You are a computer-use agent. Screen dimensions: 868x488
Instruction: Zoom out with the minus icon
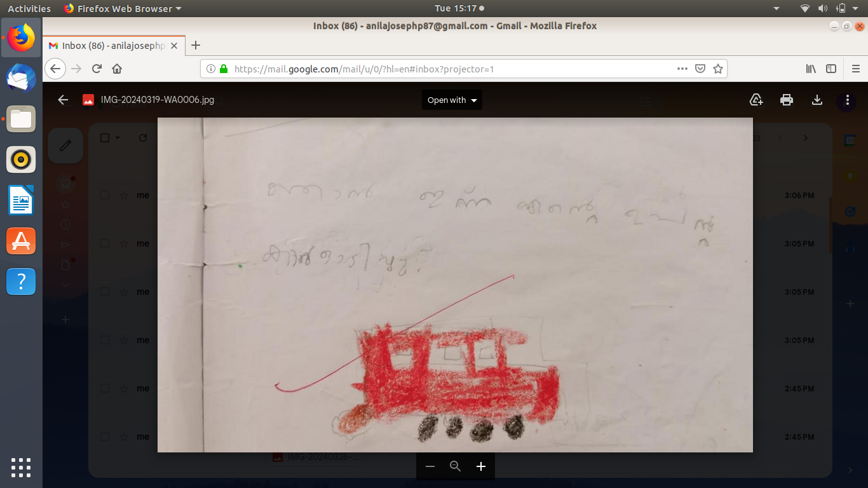(x=430, y=466)
